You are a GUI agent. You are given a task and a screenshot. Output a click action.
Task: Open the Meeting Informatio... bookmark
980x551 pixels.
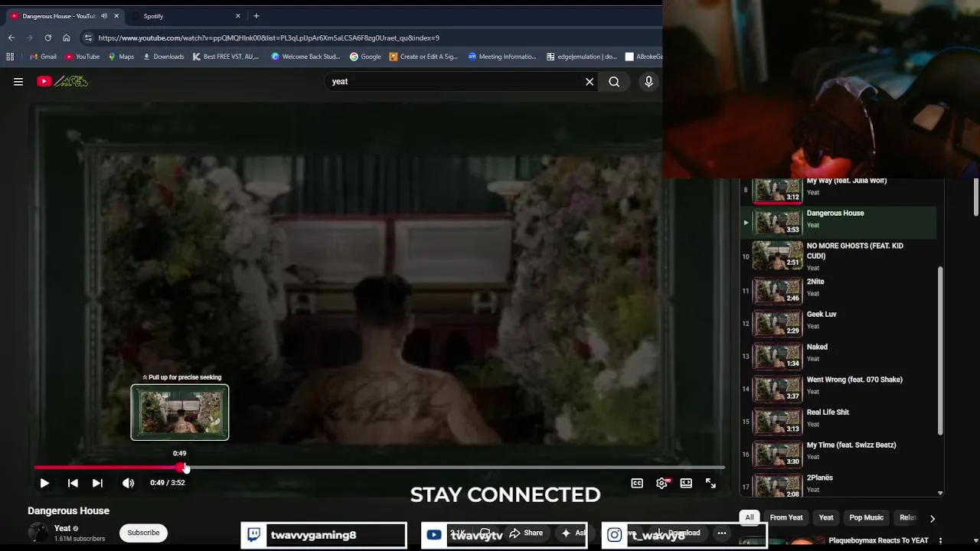coord(502,57)
